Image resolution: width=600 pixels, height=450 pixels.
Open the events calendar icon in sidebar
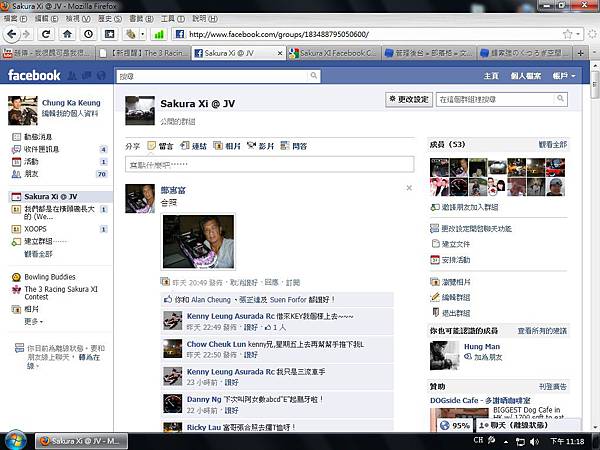point(16,161)
